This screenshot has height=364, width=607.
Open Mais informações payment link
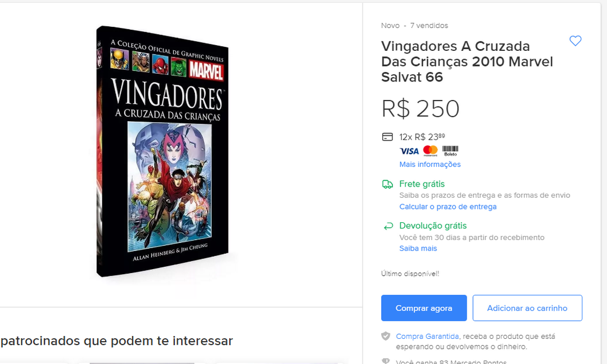click(x=430, y=164)
